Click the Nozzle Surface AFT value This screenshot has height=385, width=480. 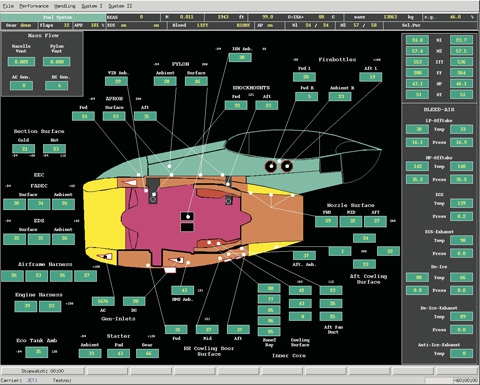point(375,221)
